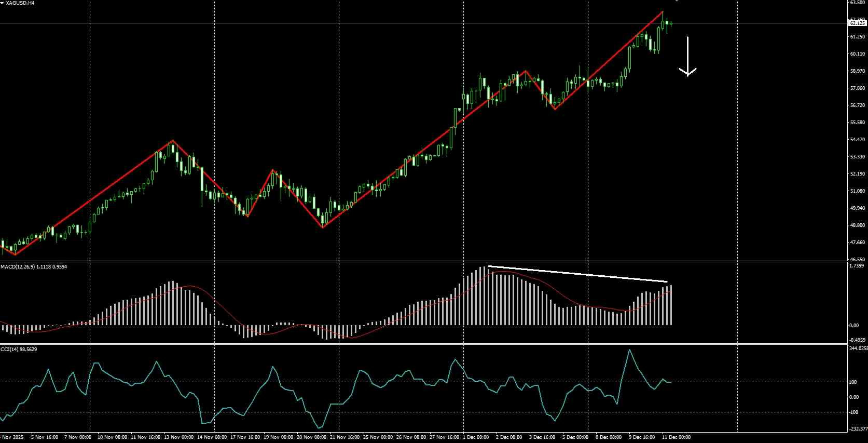
Task: Click the 13 Nov 00:00 time label
Action: tap(179, 437)
